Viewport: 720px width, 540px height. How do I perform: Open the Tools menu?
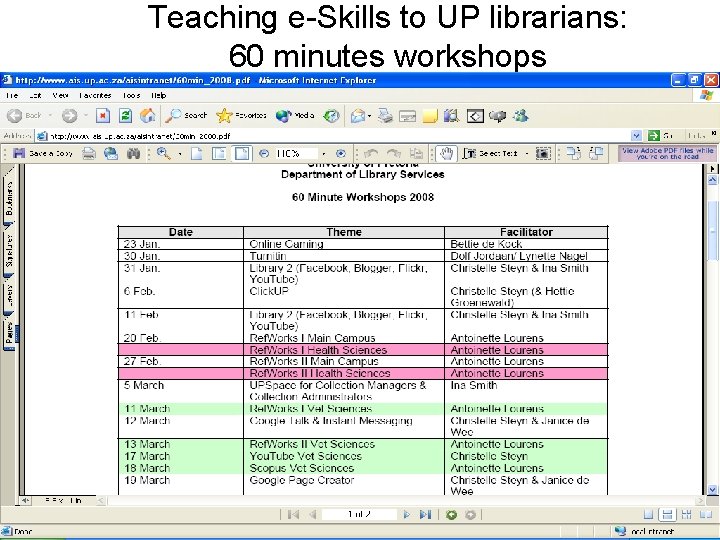pyautogui.click(x=131, y=96)
